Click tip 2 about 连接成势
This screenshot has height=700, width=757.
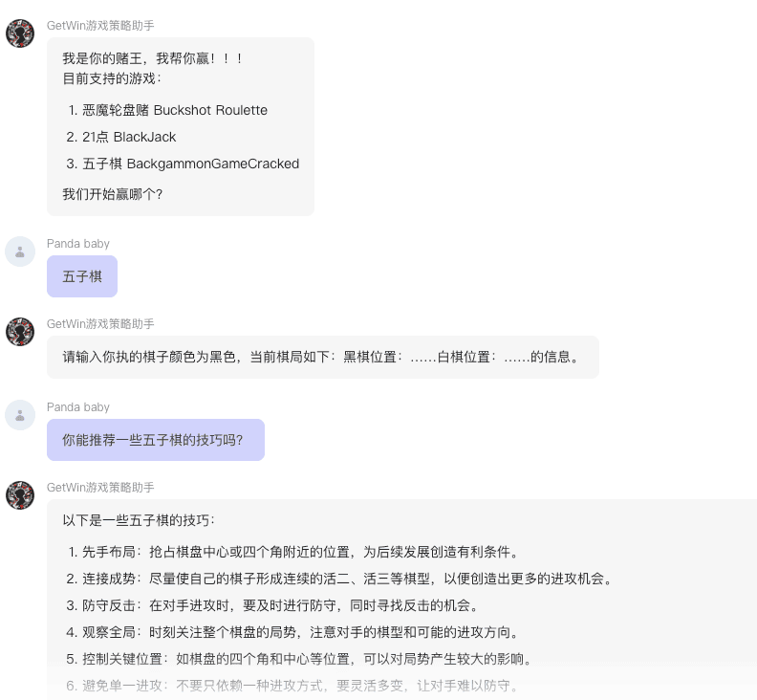pyautogui.click(x=339, y=579)
